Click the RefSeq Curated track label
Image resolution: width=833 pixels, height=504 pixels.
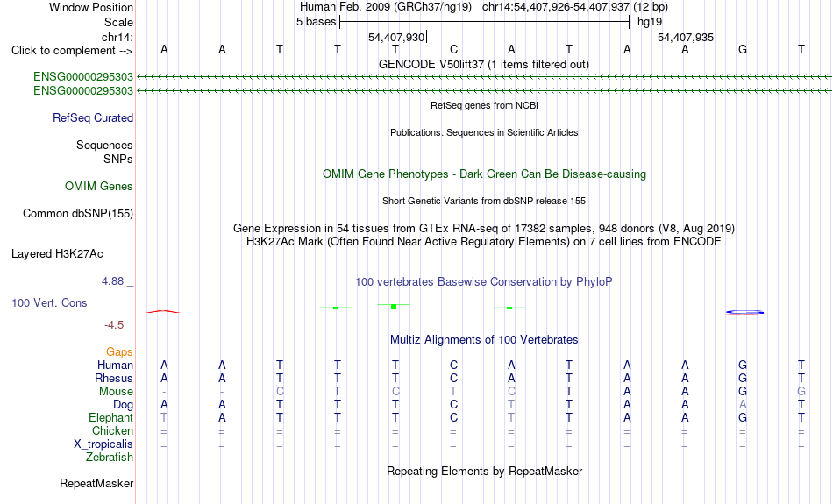pyautogui.click(x=92, y=118)
